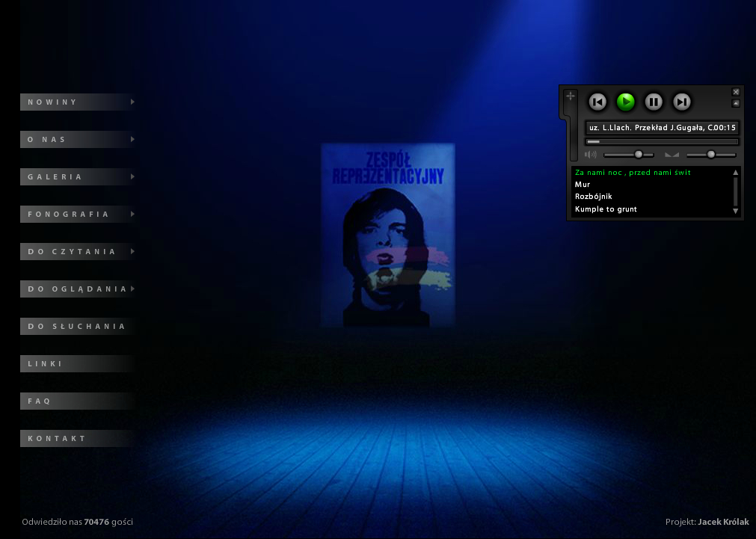Expand GALERIA submenu arrow
Image resolution: width=756 pixels, height=539 pixels.
pyautogui.click(x=132, y=176)
